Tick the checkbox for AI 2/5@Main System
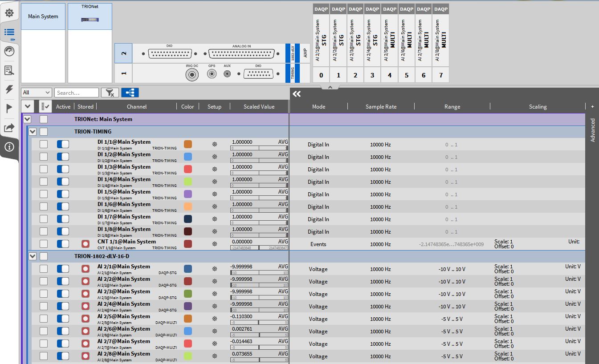Viewport: 599px width, 364px height. tap(44, 319)
